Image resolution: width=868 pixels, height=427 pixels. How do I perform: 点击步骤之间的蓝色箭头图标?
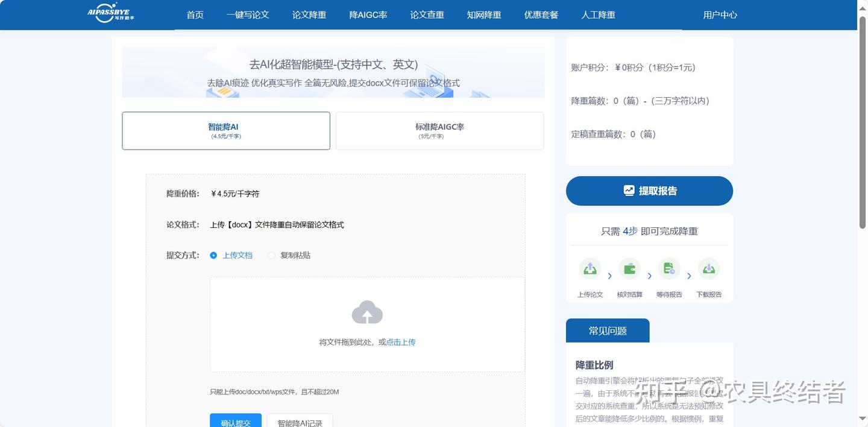coord(609,275)
